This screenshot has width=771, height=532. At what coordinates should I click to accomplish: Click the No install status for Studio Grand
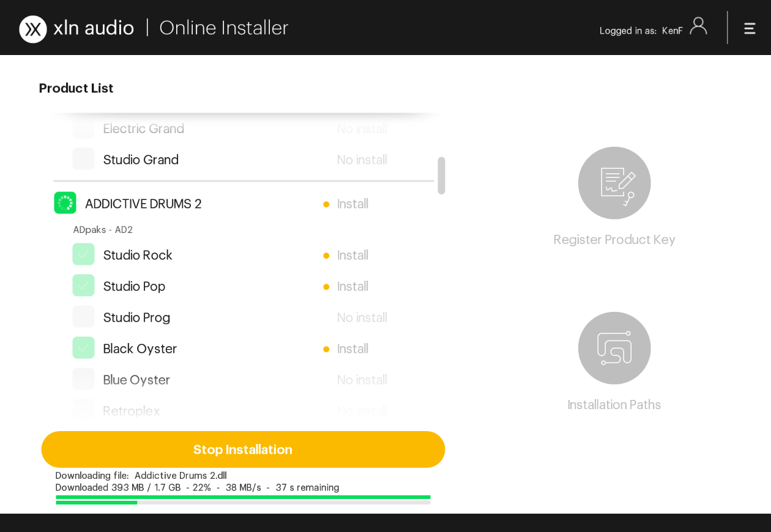coord(362,160)
